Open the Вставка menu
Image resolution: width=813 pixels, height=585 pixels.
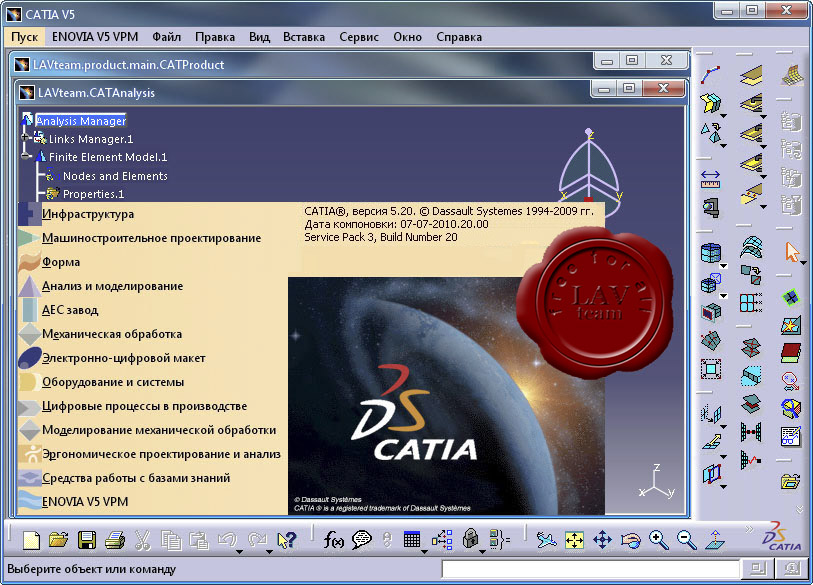tap(304, 37)
